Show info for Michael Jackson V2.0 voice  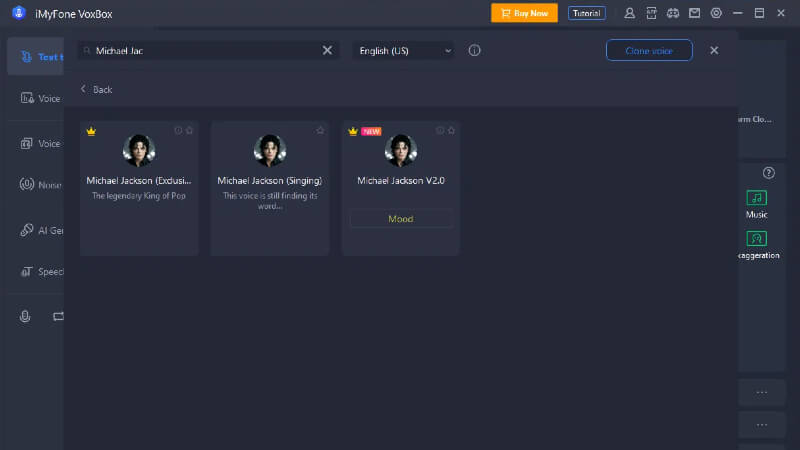[440, 131]
